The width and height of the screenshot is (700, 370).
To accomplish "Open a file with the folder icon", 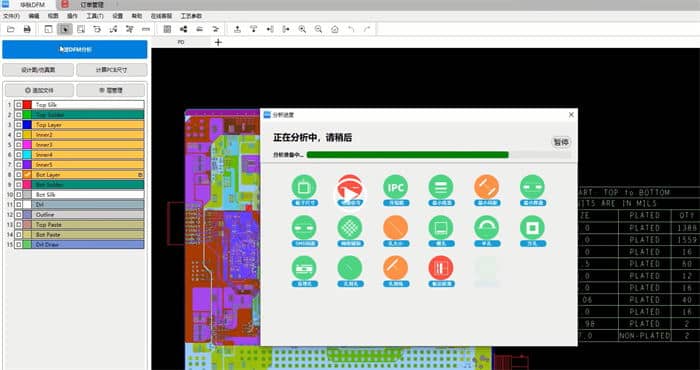I will coord(11,29).
